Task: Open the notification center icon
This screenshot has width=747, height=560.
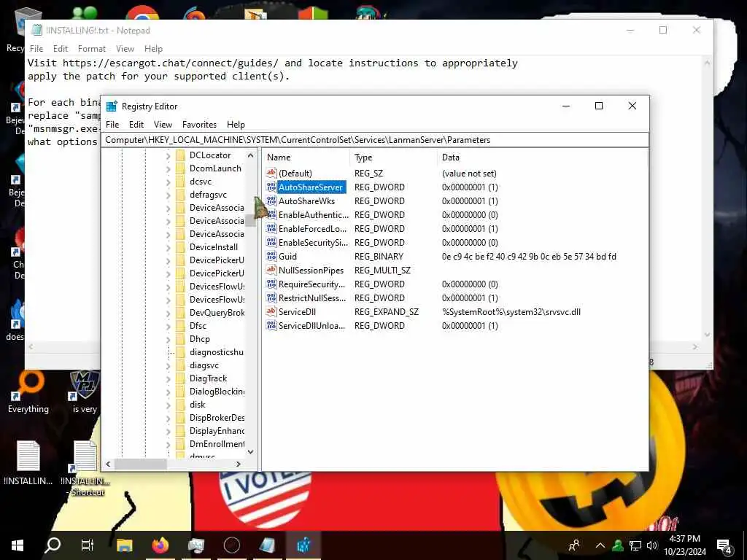Action: click(x=724, y=545)
